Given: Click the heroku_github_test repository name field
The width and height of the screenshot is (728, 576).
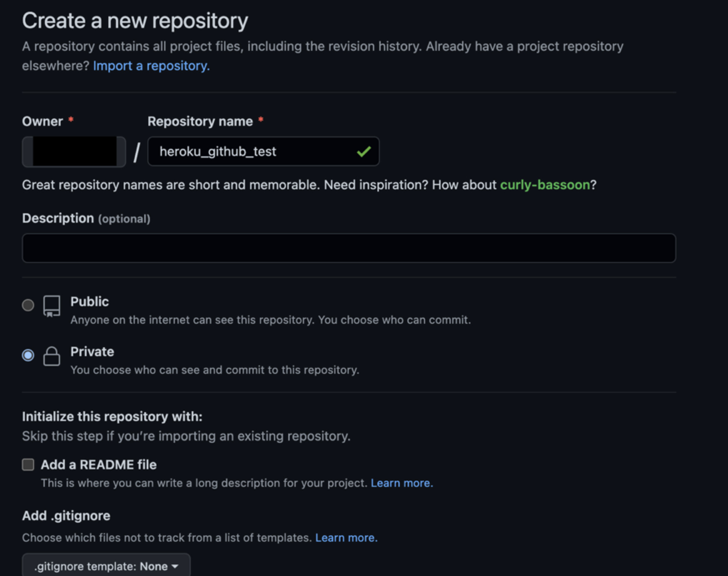Looking at the screenshot, I should click(x=233, y=151).
